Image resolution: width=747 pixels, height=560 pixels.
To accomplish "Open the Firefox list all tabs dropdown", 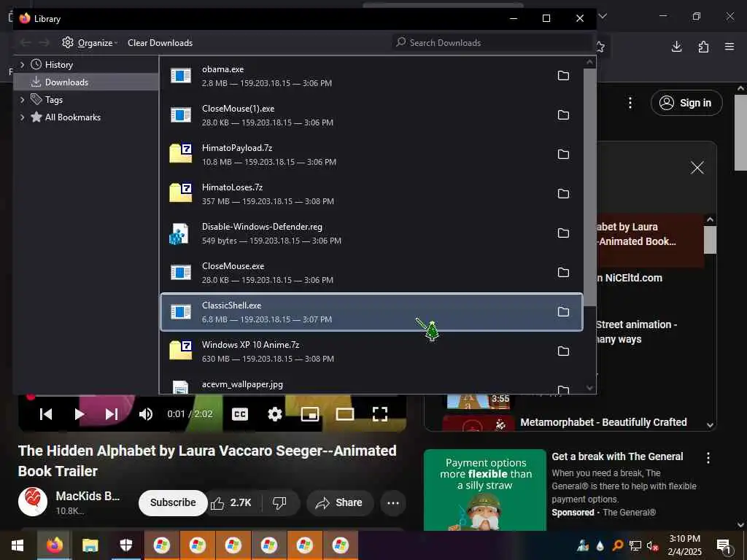I will 603,16.
